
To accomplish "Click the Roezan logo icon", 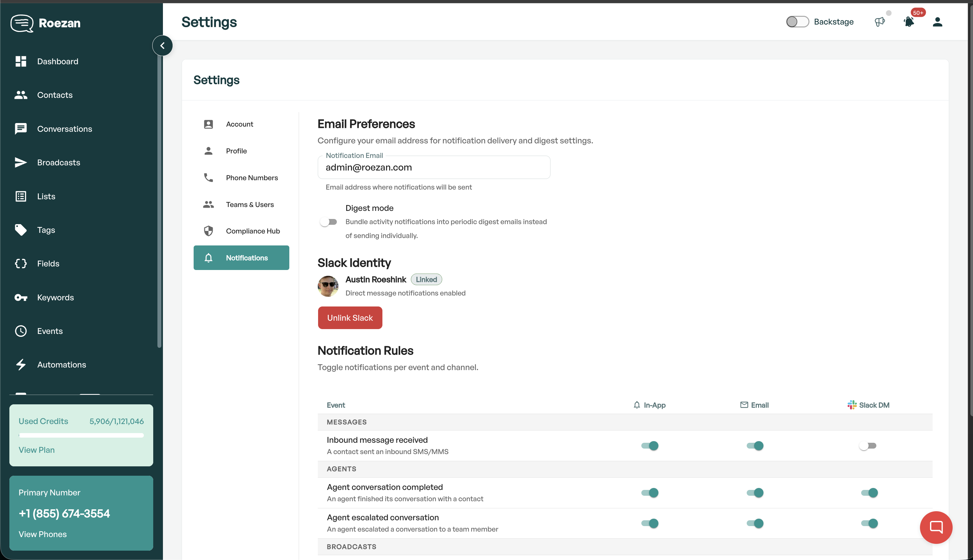I will (22, 23).
